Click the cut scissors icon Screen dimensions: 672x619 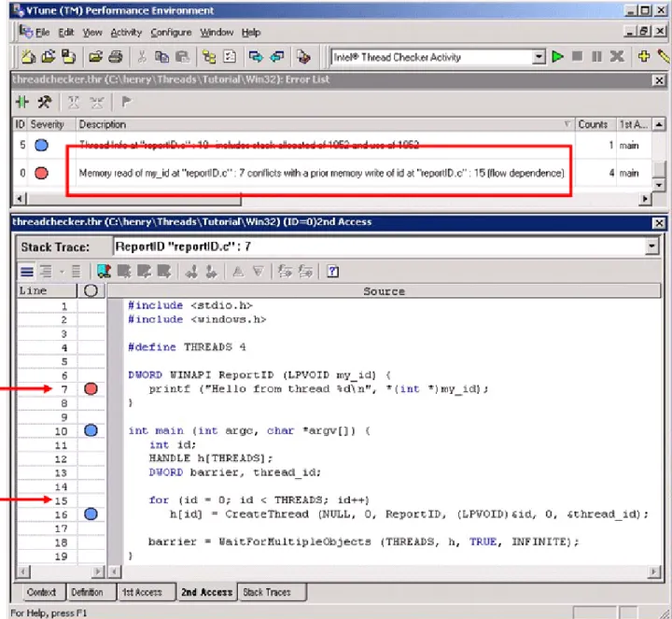(x=142, y=57)
